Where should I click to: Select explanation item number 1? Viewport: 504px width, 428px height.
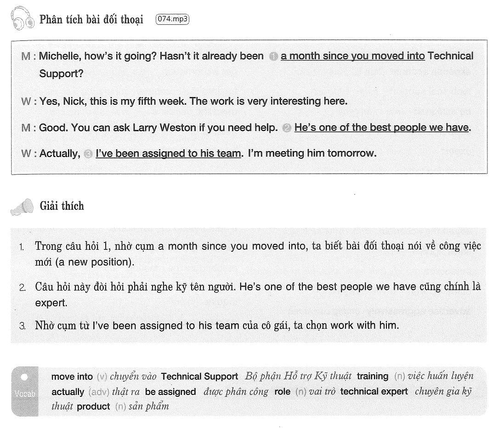pyautogui.click(x=250, y=254)
